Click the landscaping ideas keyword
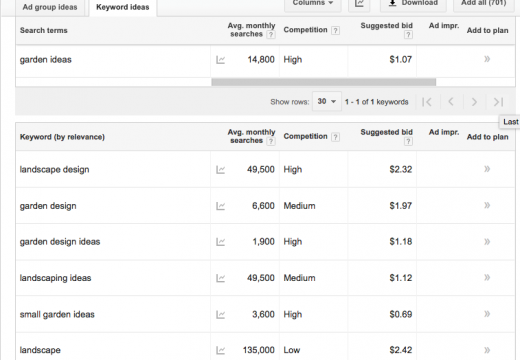520x360 pixels. (55, 278)
